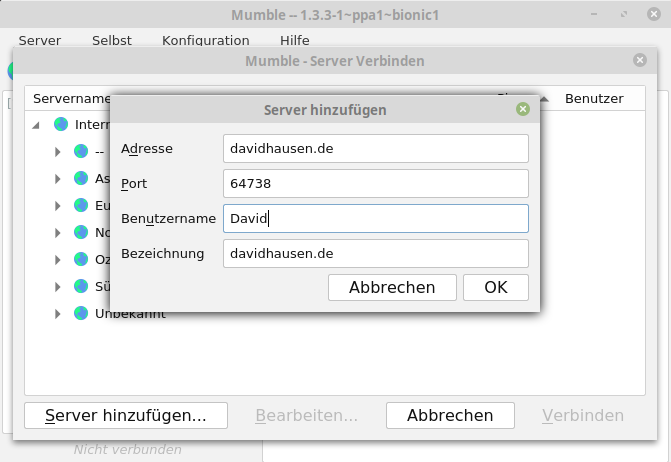Expand the No... continent node

pos(57,233)
